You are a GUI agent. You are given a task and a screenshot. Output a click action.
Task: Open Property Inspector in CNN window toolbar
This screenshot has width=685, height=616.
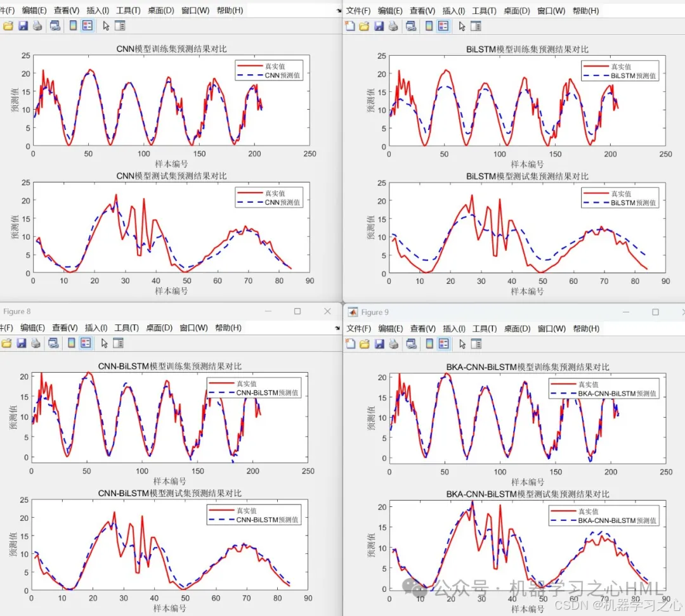(119, 26)
